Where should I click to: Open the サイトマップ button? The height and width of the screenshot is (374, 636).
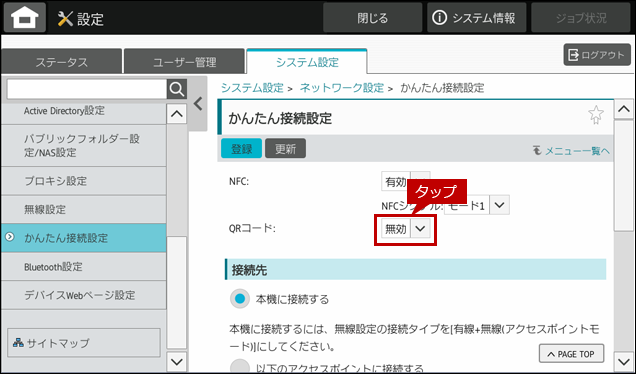(84, 343)
